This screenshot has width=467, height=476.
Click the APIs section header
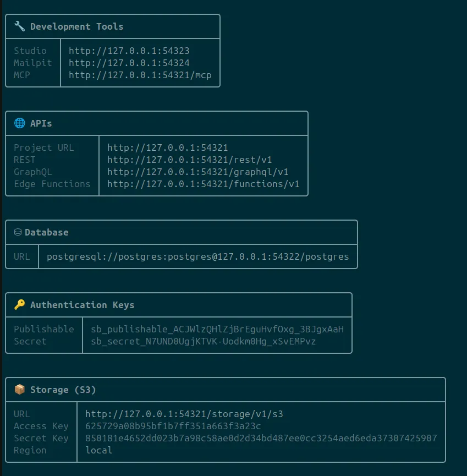click(41, 123)
